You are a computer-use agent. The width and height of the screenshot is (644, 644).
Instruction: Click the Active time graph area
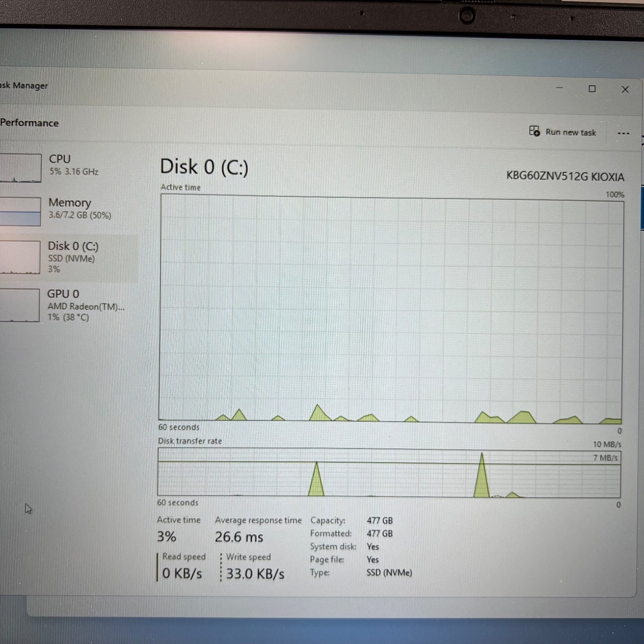tap(391, 308)
